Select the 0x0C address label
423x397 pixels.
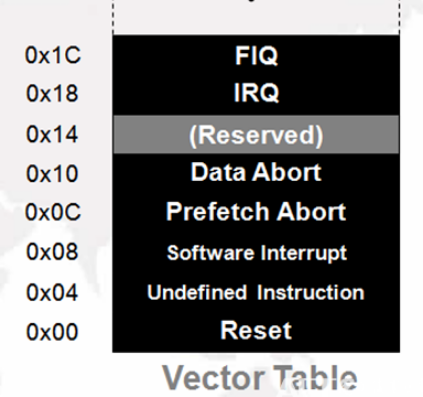[53, 212]
